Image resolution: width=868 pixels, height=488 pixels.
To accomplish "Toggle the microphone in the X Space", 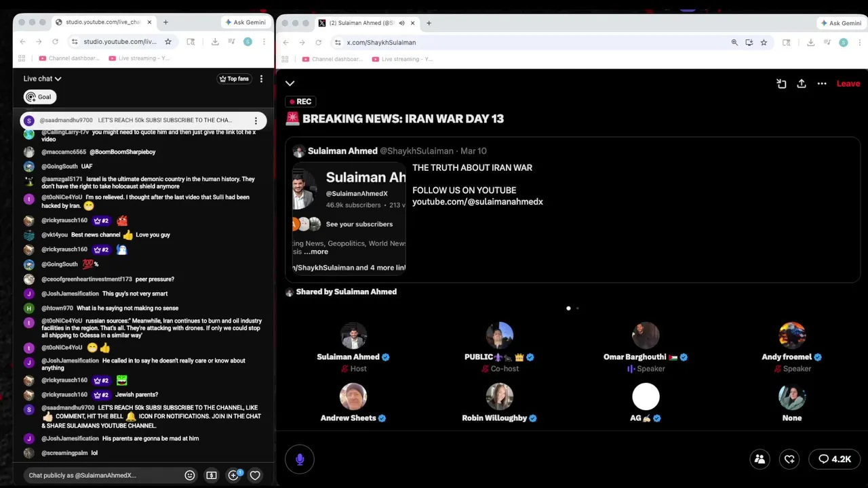I will tap(300, 460).
